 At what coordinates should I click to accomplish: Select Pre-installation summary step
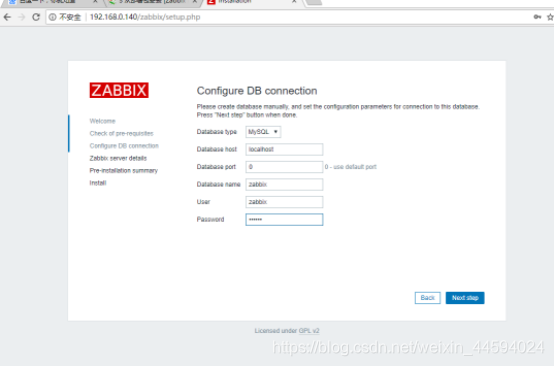tap(124, 171)
